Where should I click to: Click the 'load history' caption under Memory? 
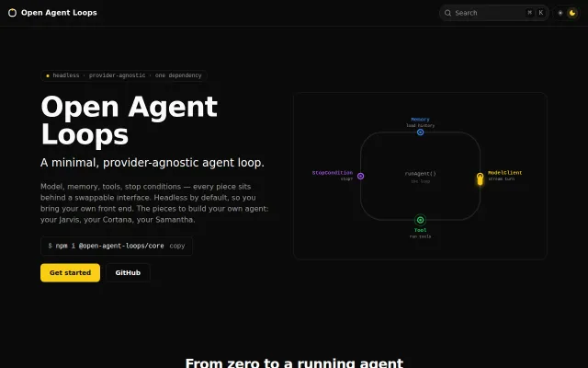[421, 125]
